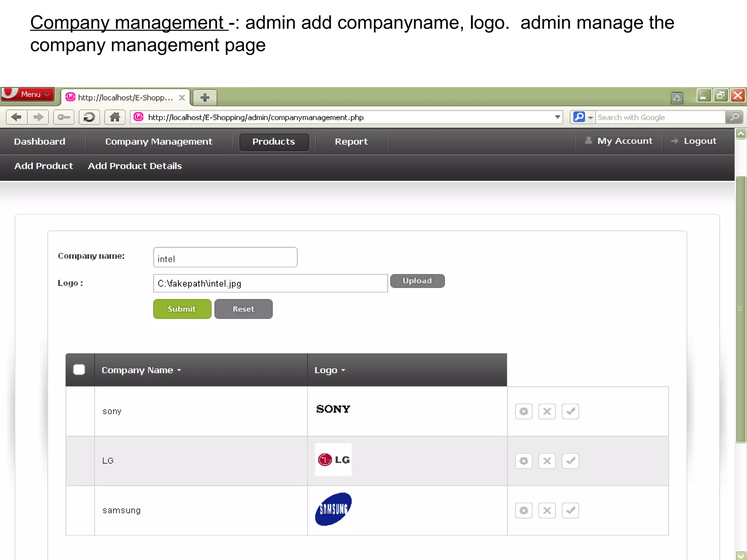
Task: Toggle the select-all checkbox in table header
Action: tap(79, 370)
